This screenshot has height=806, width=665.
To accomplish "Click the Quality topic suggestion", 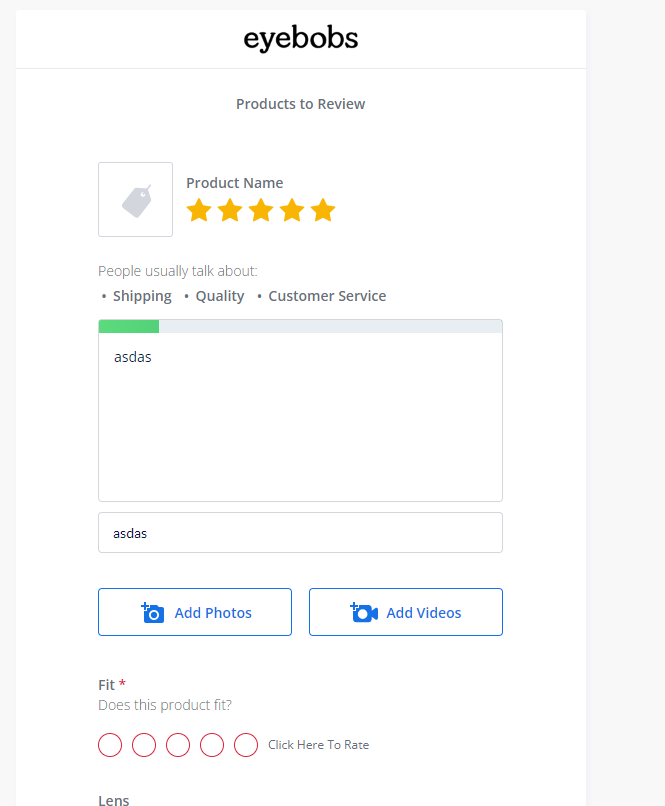I will 220,296.
